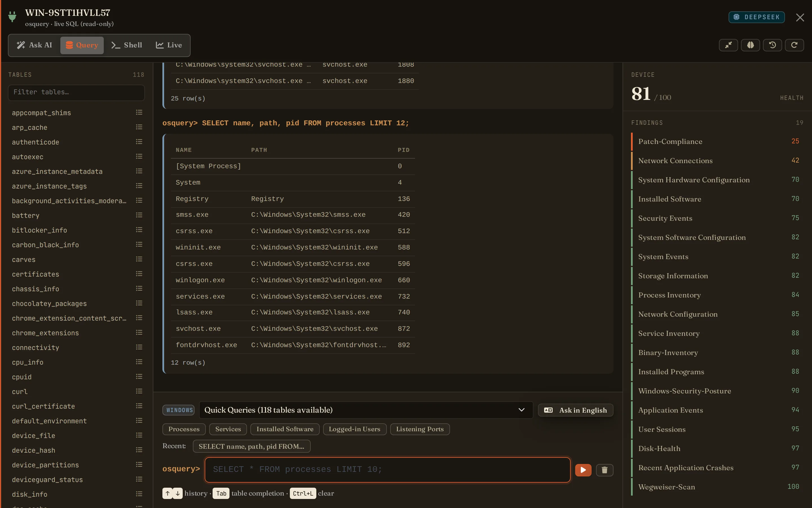Click list icon beside connectivity table
The image size is (812, 508).
[139, 347]
